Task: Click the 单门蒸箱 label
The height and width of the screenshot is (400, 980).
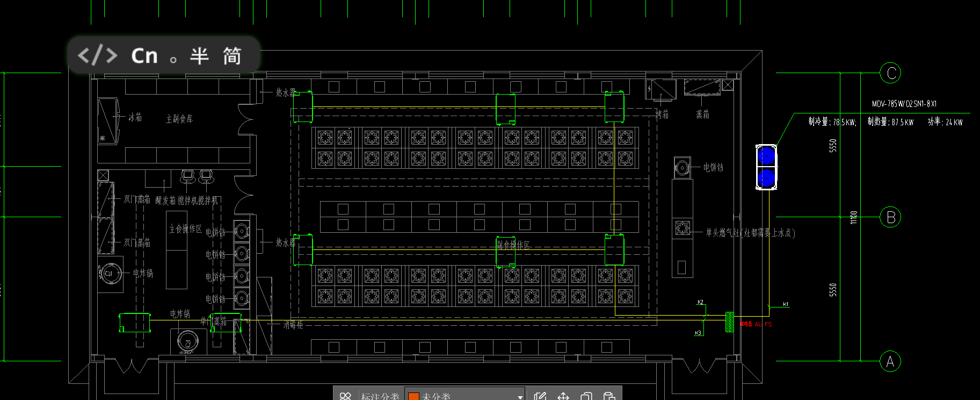Action: [x=214, y=322]
